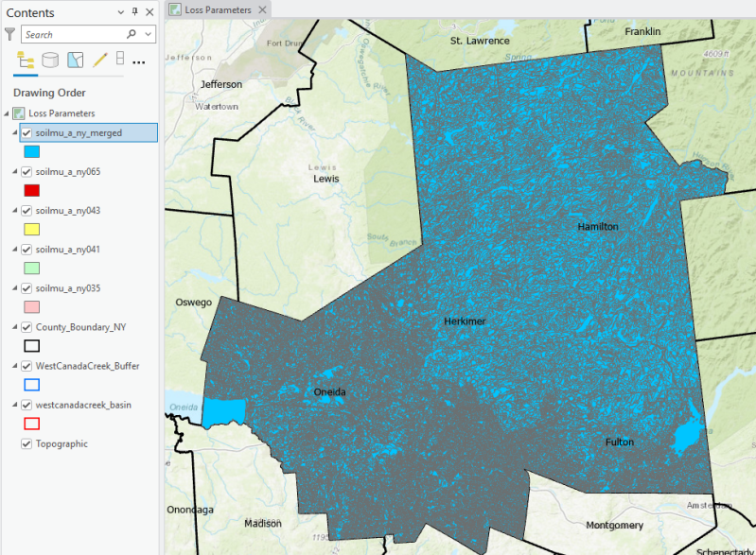Switch to List By Editing pencil view
The height and width of the screenshot is (555, 756).
coord(99,61)
